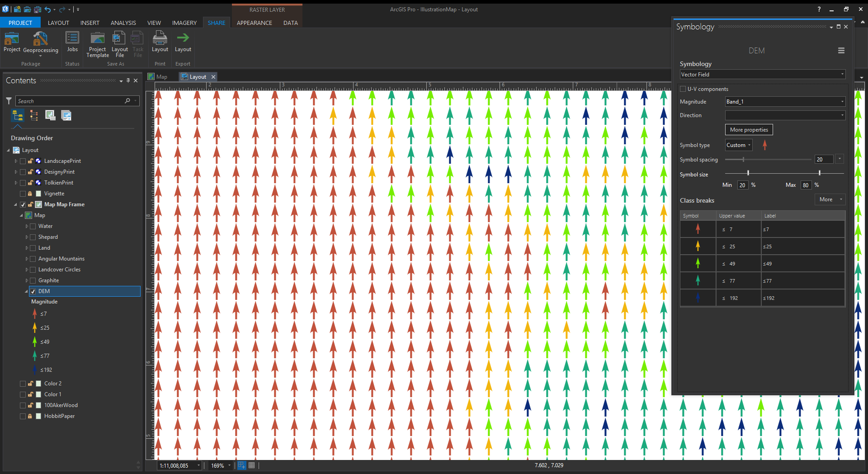Select the third Contents list view icon
Screen dimensions: 868x474
[50, 116]
